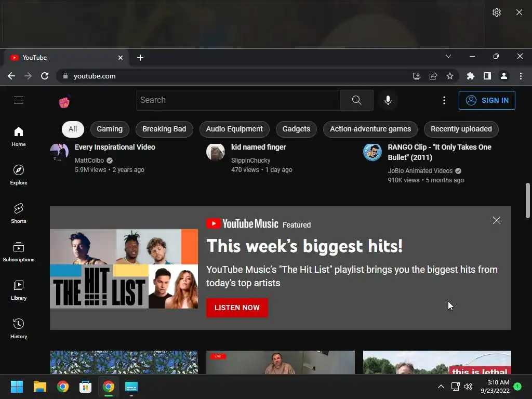Open video kid named finger
The width and height of the screenshot is (532, 399).
pyautogui.click(x=259, y=147)
